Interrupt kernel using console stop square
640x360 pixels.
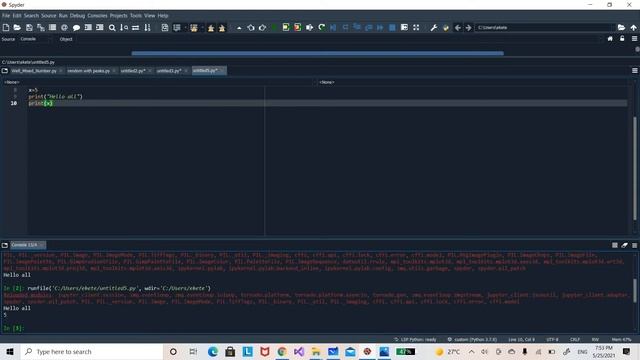point(615,245)
